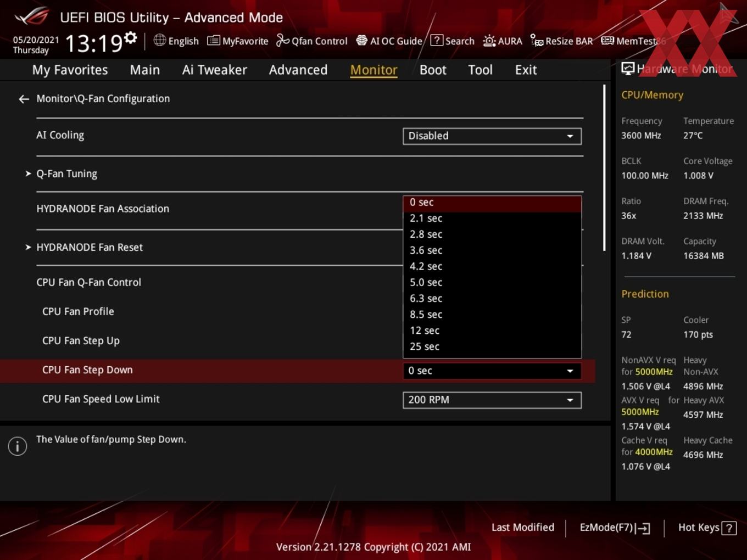Open MyFavorite list icon
Viewport: 747px width, 560px height.
213,41
